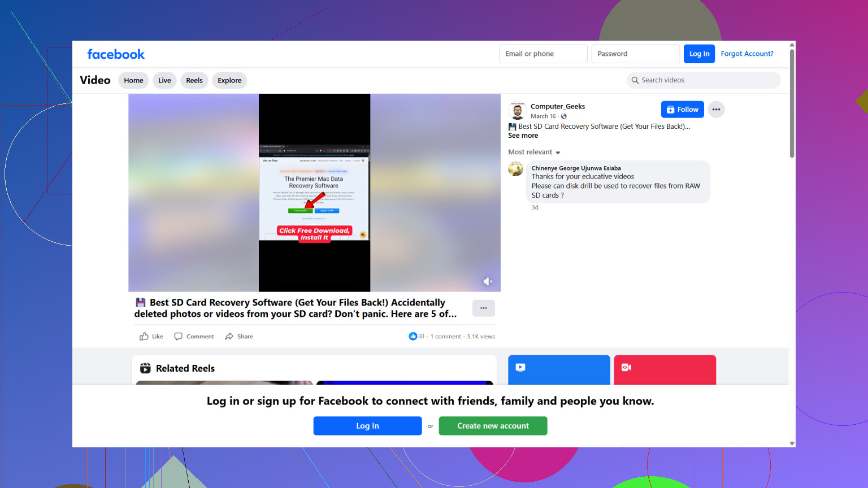Image resolution: width=868 pixels, height=488 pixels.
Task: Open the Most relevant comment sorting dropdown
Action: [534, 152]
